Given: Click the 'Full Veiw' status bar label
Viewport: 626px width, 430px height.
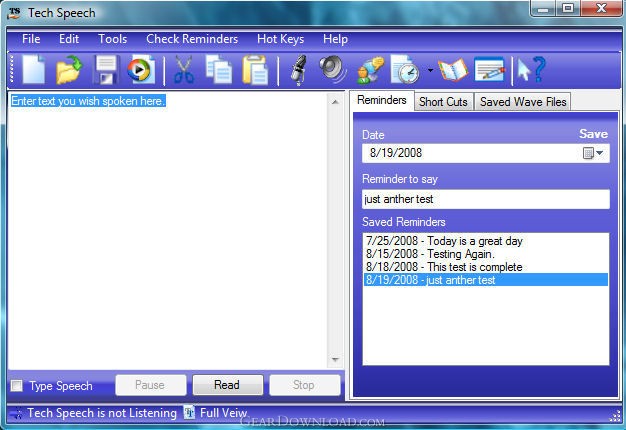Looking at the screenshot, I should pos(223,413).
